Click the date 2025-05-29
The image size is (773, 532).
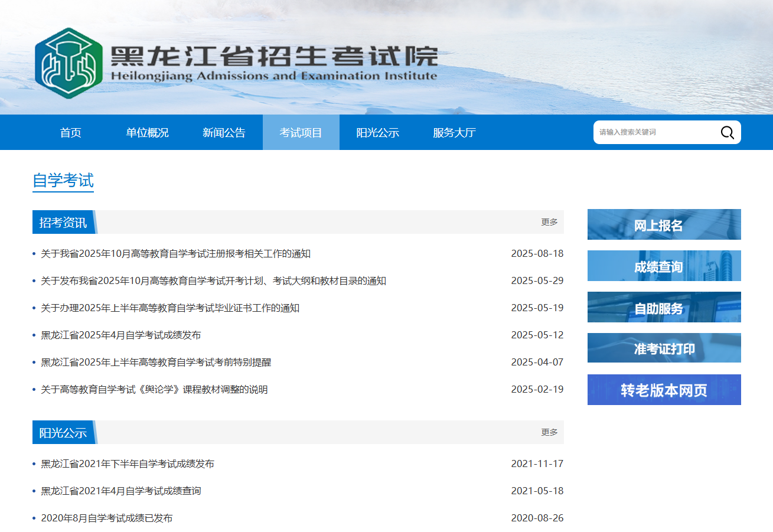(x=537, y=281)
